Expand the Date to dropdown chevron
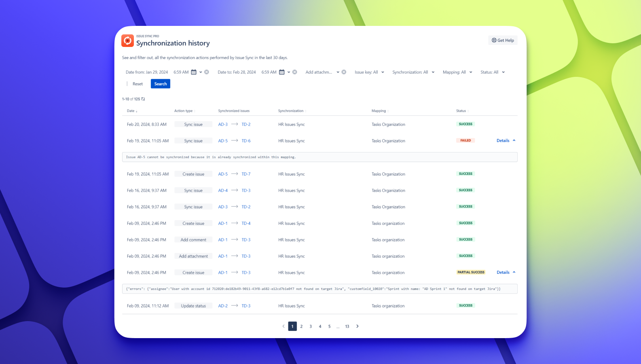Viewport: 641px width, 364px height. coord(289,72)
